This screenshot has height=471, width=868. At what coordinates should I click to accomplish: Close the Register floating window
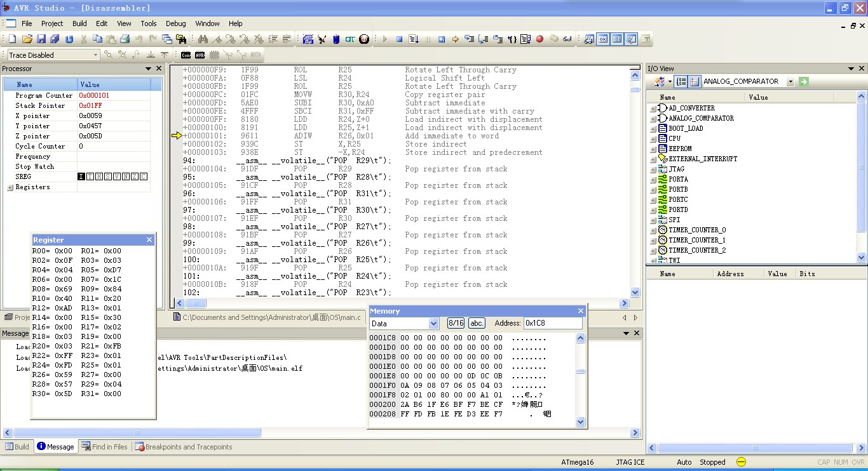tap(149, 240)
